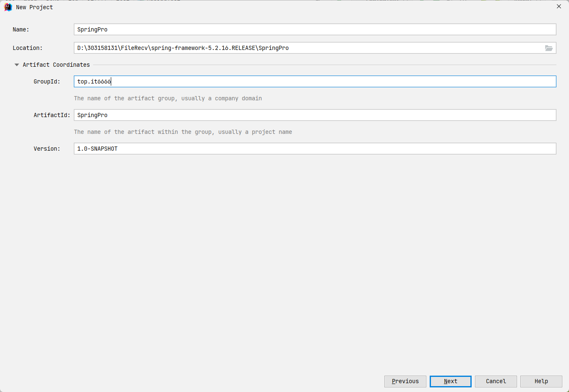This screenshot has height=392, width=569.
Task: Click the Next button
Action: (451, 381)
